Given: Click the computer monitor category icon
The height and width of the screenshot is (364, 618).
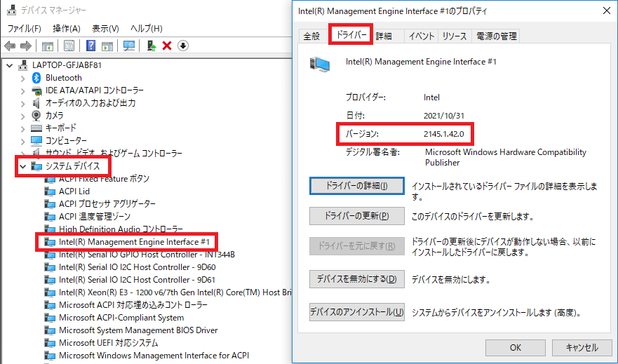Looking at the screenshot, I should (36, 141).
